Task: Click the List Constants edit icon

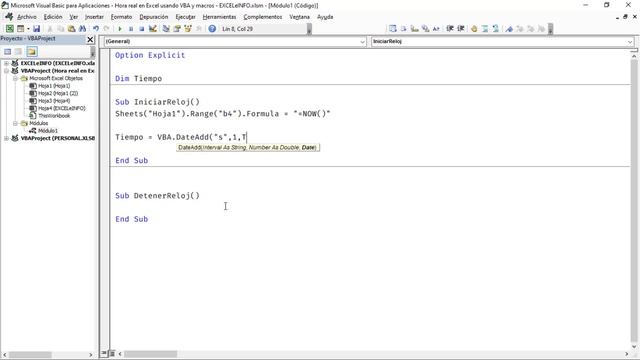Action: point(404,29)
